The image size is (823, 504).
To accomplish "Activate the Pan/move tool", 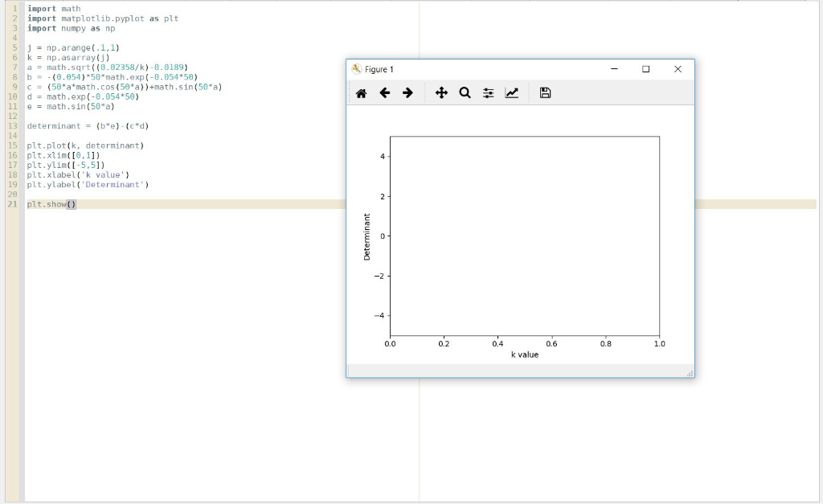I will tap(441, 92).
